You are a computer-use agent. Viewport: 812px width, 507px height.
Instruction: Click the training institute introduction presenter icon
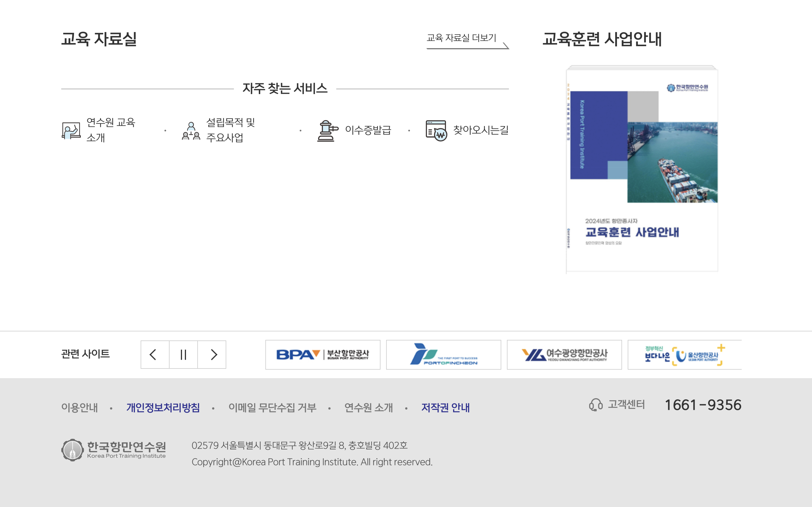point(71,131)
